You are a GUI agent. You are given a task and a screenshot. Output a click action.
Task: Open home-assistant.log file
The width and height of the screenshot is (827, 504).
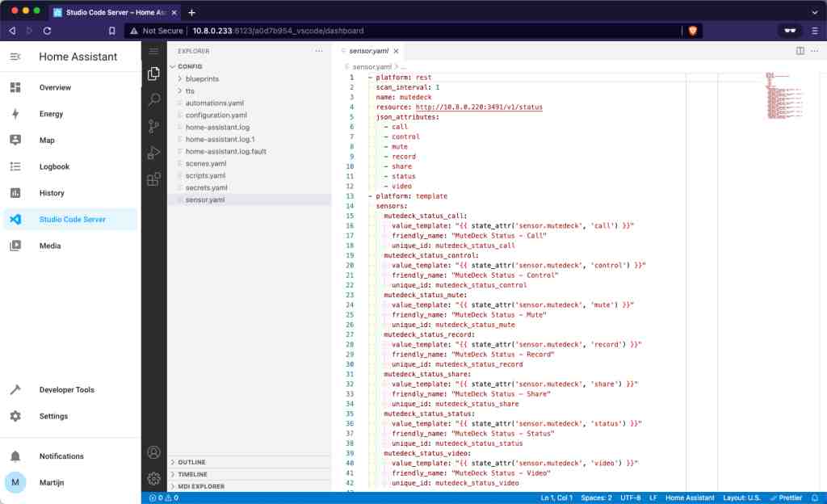pos(249,127)
